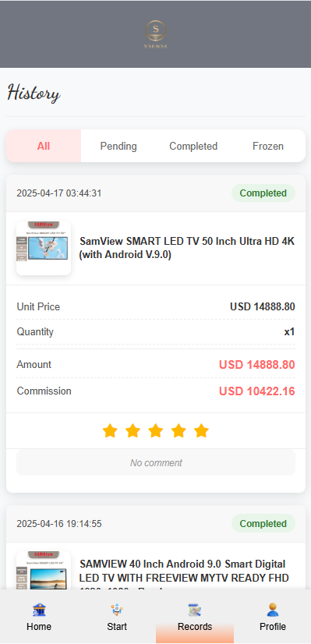Click the SSENSE logo in the header
Viewport: 311px width, 644px height.
pyautogui.click(x=156, y=34)
